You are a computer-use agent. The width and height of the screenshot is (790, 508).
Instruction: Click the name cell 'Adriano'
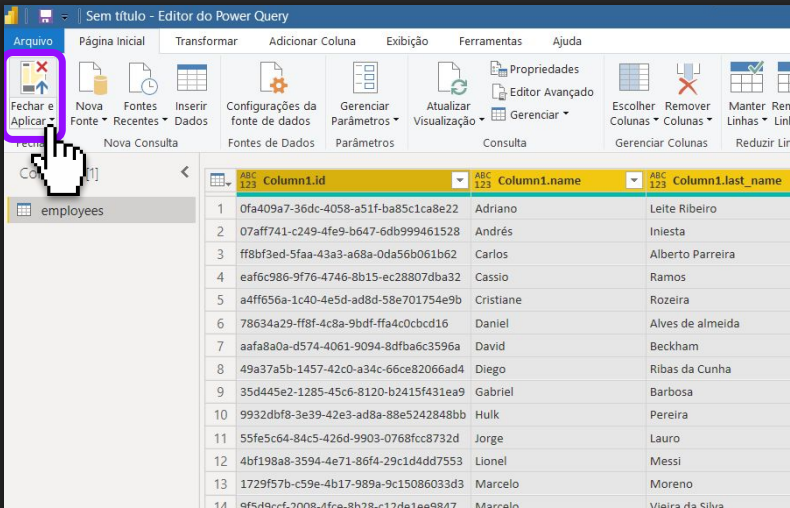pos(558,208)
